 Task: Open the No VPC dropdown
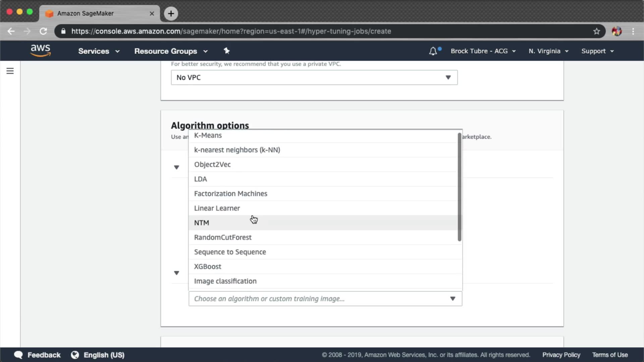(x=314, y=77)
